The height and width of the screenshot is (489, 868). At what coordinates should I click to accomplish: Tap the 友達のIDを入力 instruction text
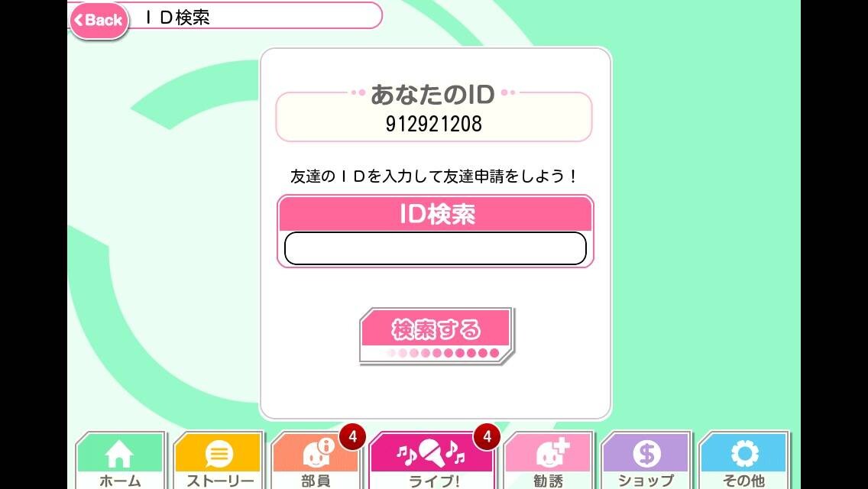tap(434, 176)
